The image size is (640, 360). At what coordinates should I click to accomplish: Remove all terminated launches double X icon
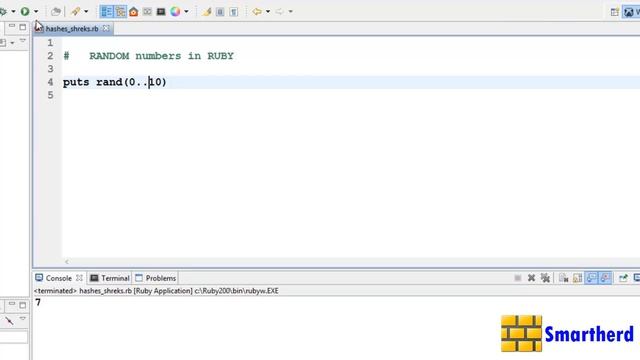(545, 278)
